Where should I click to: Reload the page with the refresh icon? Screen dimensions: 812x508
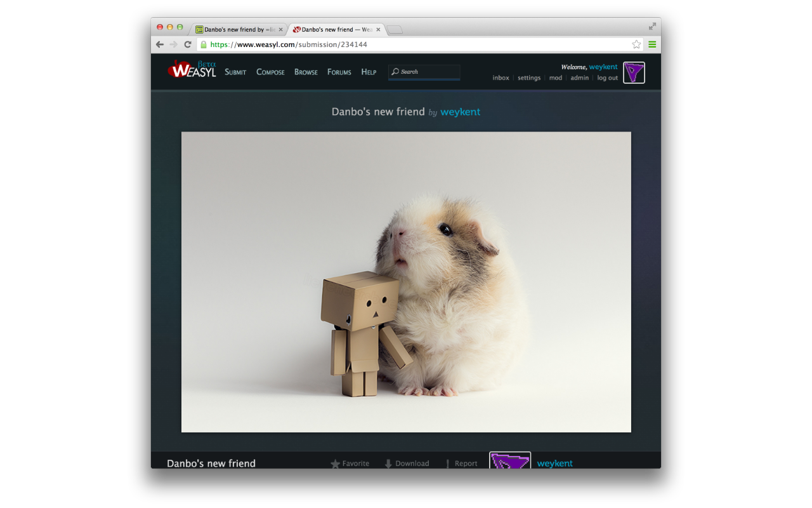[x=188, y=44]
